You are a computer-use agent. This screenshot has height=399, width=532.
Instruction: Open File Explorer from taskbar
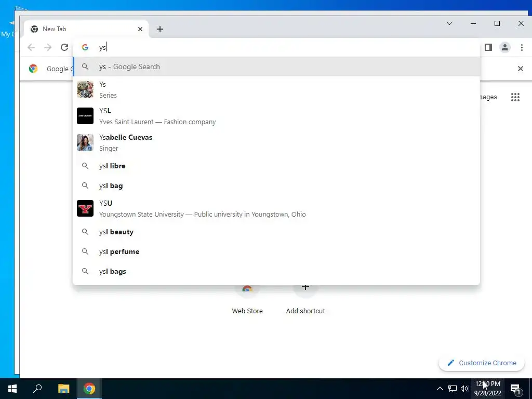click(x=63, y=389)
